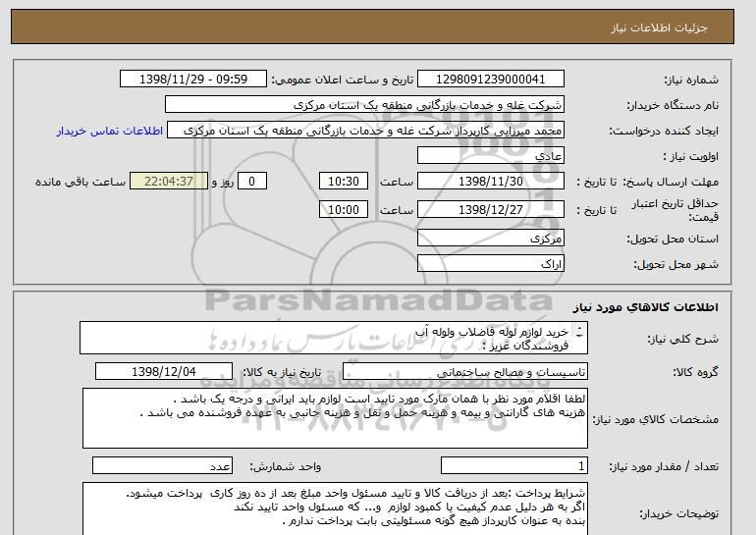The width and height of the screenshot is (756, 535).
Task: Click the required quantity field showing 1
Action: (514, 466)
